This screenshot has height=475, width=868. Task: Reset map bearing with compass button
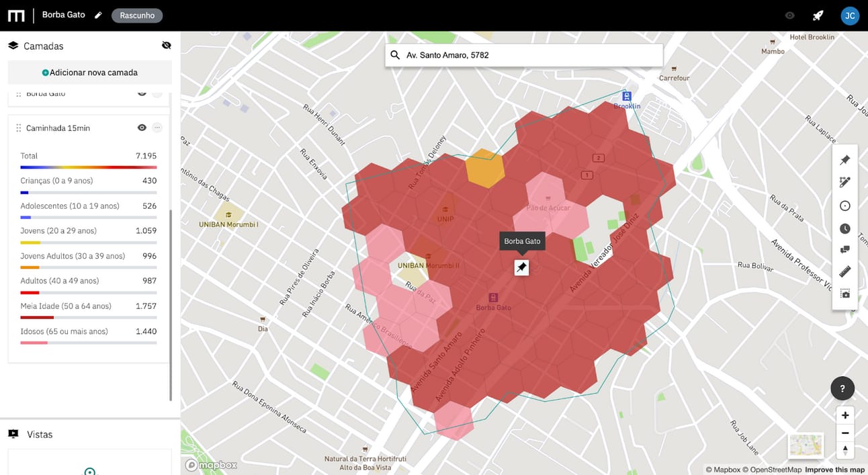(x=845, y=450)
